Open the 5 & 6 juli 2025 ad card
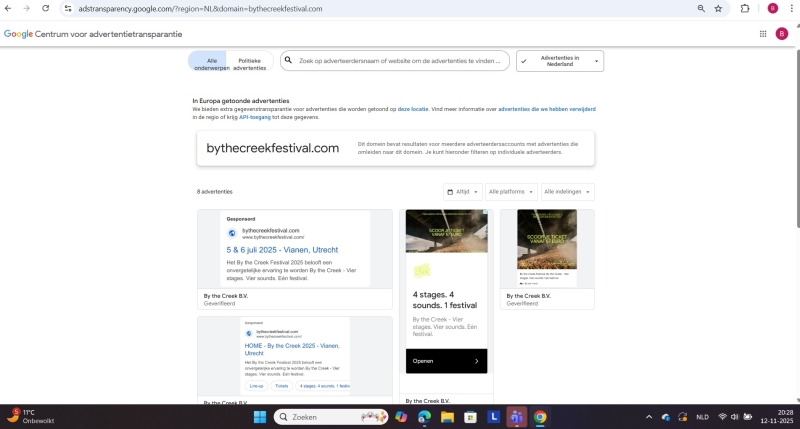Screen dimensions: 800x429 coord(295,259)
